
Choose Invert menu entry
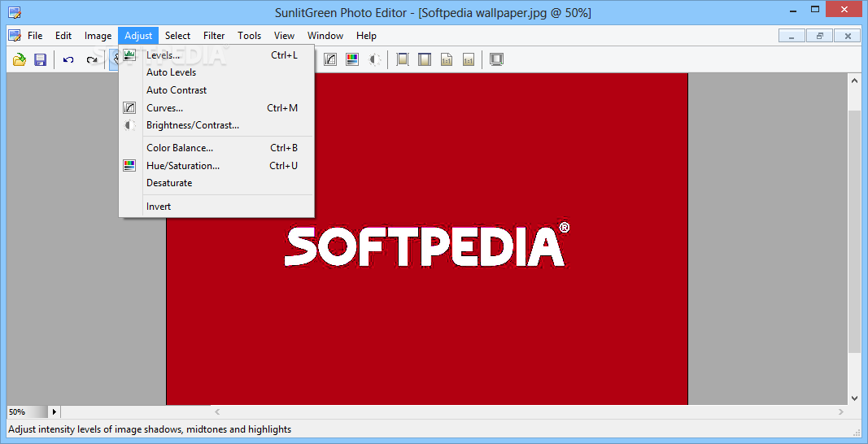pos(216,207)
